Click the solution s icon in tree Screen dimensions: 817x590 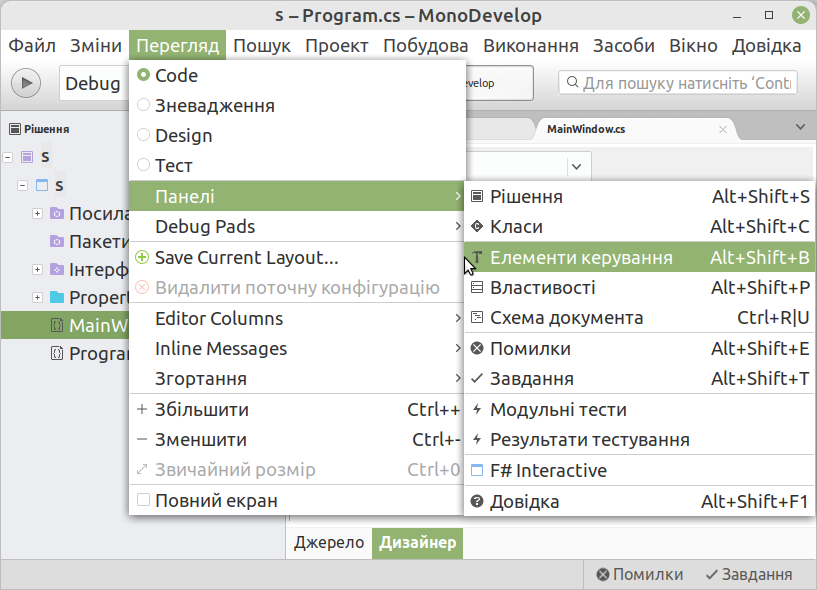point(27,156)
